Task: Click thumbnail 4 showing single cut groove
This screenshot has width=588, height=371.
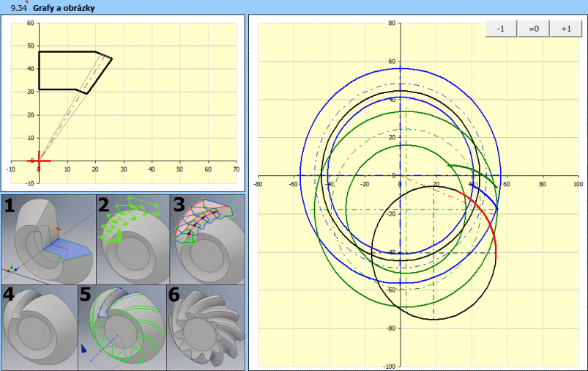Action: [x=39, y=325]
